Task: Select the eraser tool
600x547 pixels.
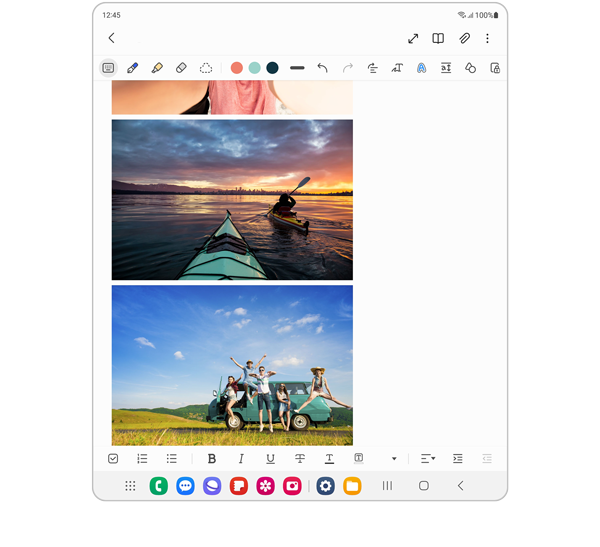Action: tap(181, 68)
